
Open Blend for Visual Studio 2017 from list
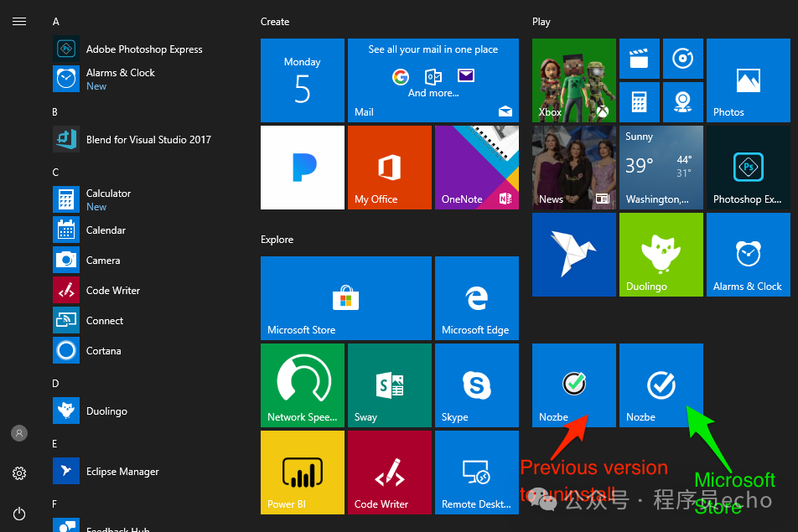pos(148,140)
